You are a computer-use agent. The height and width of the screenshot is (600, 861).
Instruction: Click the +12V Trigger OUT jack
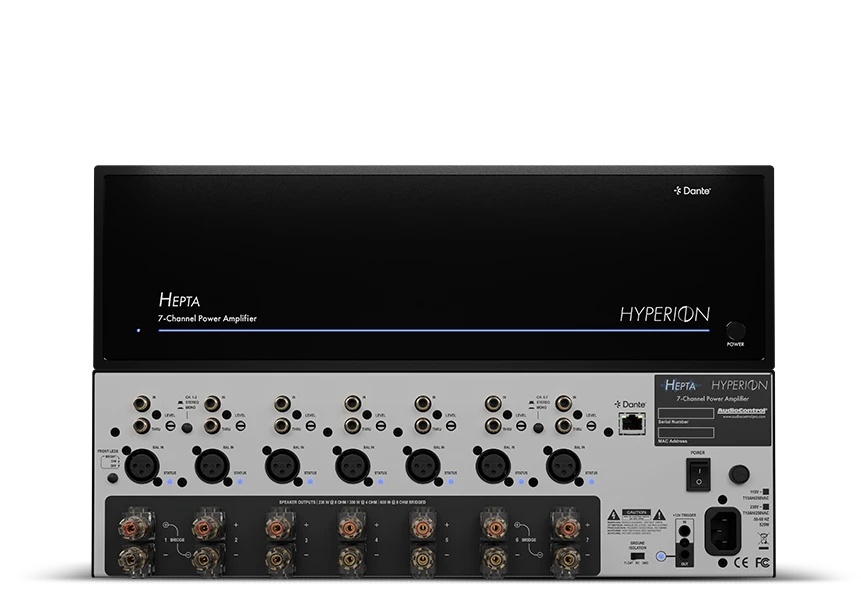(x=684, y=555)
